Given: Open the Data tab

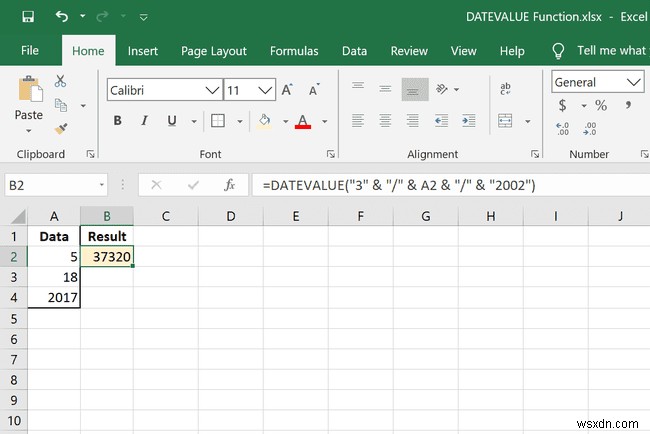Looking at the screenshot, I should tap(354, 51).
